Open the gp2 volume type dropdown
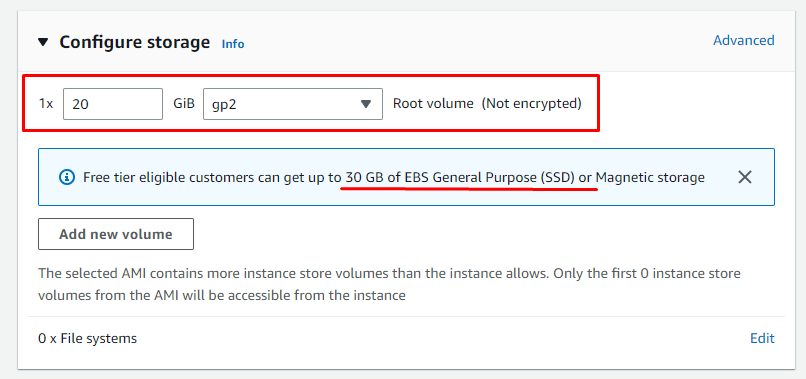This screenshot has height=379, width=806. [x=293, y=104]
